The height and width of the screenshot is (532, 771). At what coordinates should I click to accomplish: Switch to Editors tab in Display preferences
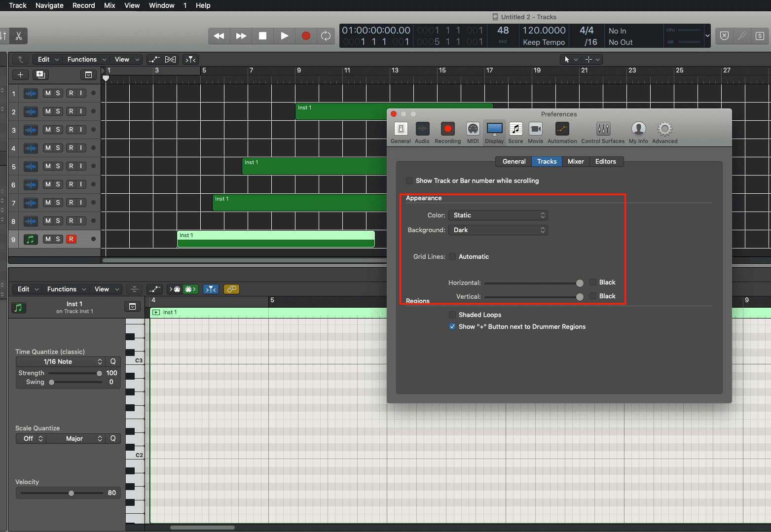pos(606,162)
